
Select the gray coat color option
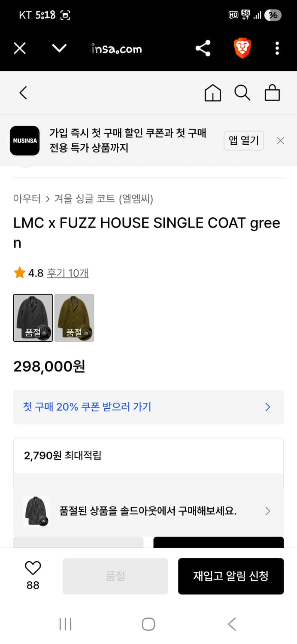33,318
